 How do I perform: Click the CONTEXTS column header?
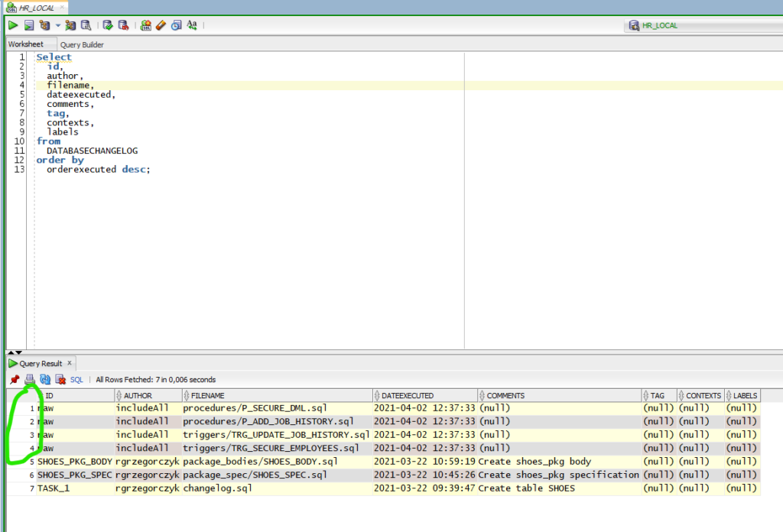(x=700, y=395)
